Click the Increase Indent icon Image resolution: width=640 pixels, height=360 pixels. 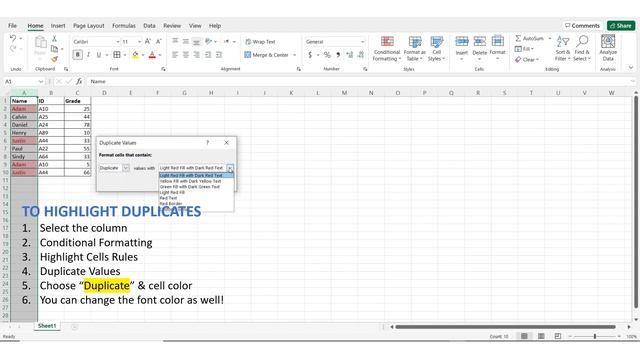click(x=219, y=55)
